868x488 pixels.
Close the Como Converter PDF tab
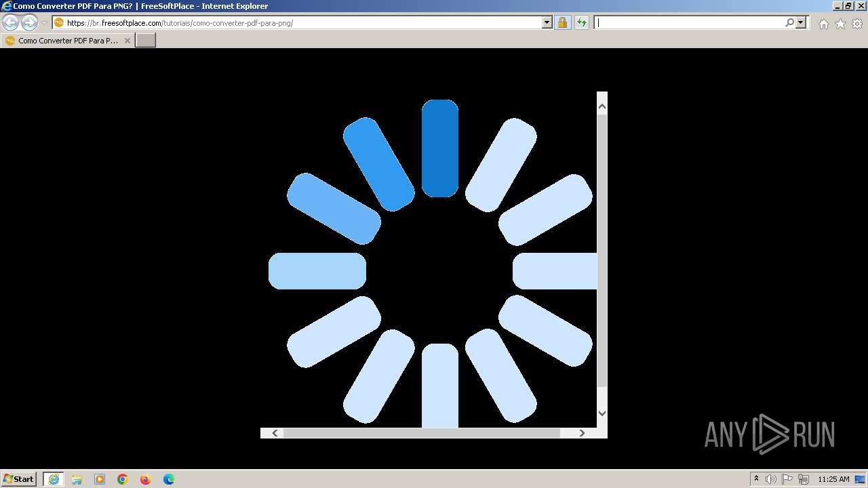(127, 41)
